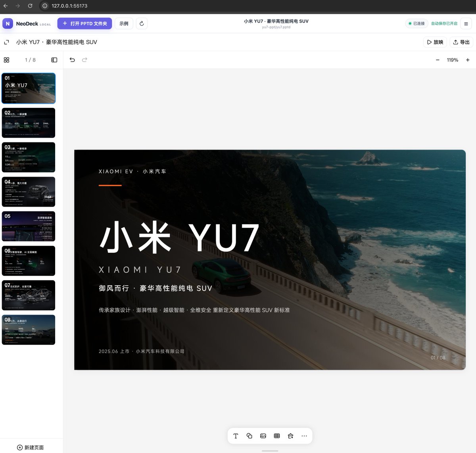Click the slide heading 小米 YU7

tap(179, 238)
